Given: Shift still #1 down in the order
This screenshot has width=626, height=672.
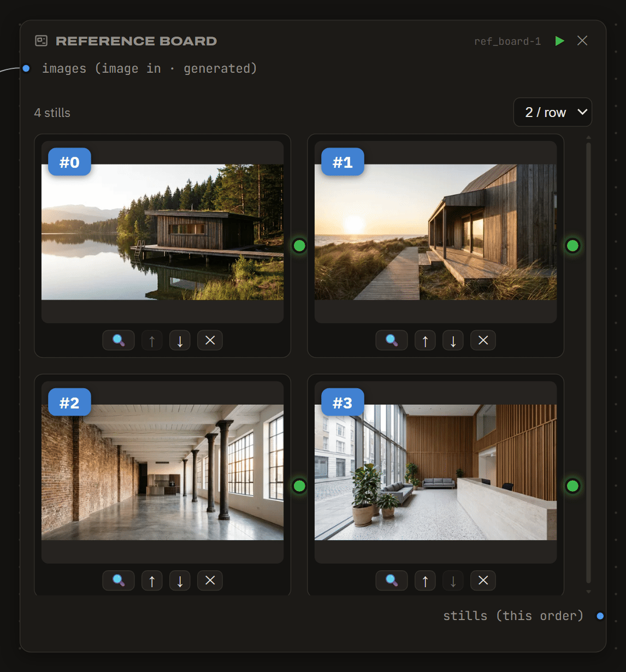Looking at the screenshot, I should click(x=453, y=340).
